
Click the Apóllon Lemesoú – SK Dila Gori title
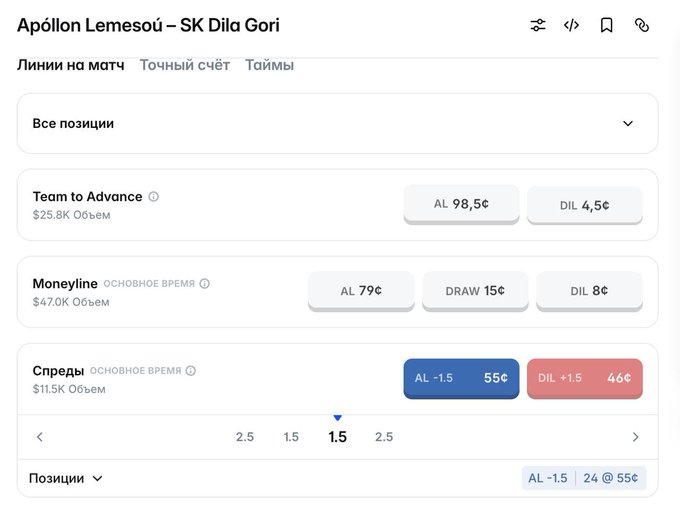[x=148, y=25]
